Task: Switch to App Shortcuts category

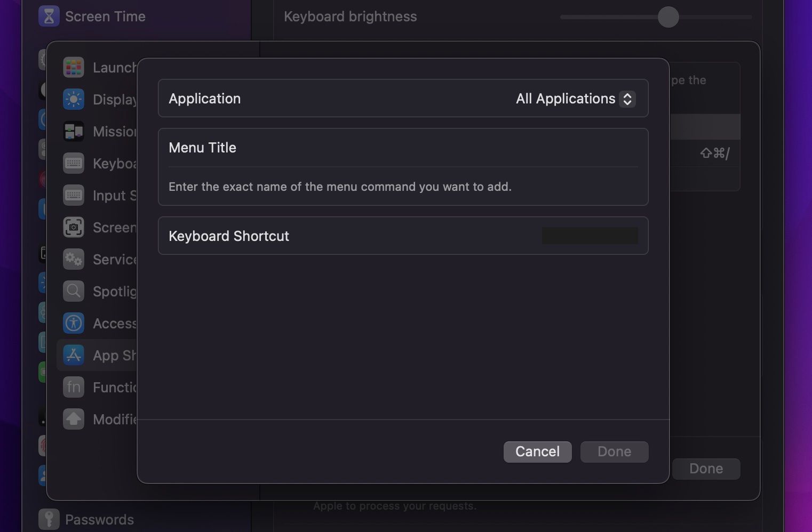Action: point(101,355)
